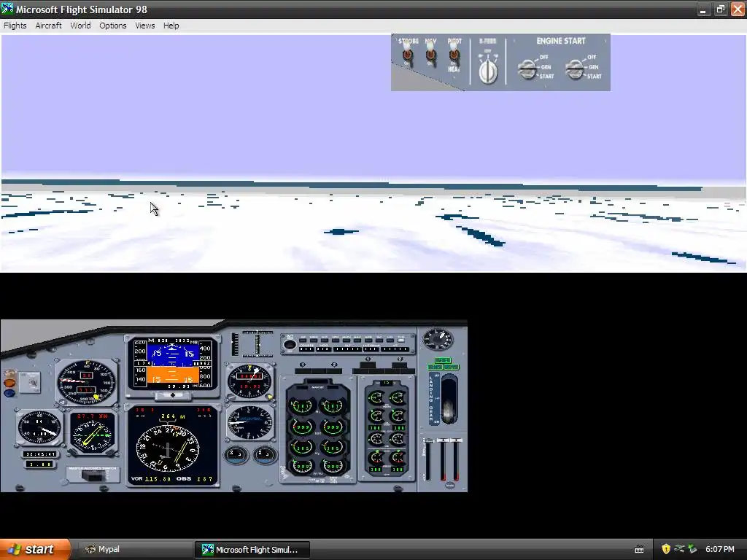Turn the X-FEED rotary knob
Viewport: 747px width, 560px height.
click(x=488, y=71)
